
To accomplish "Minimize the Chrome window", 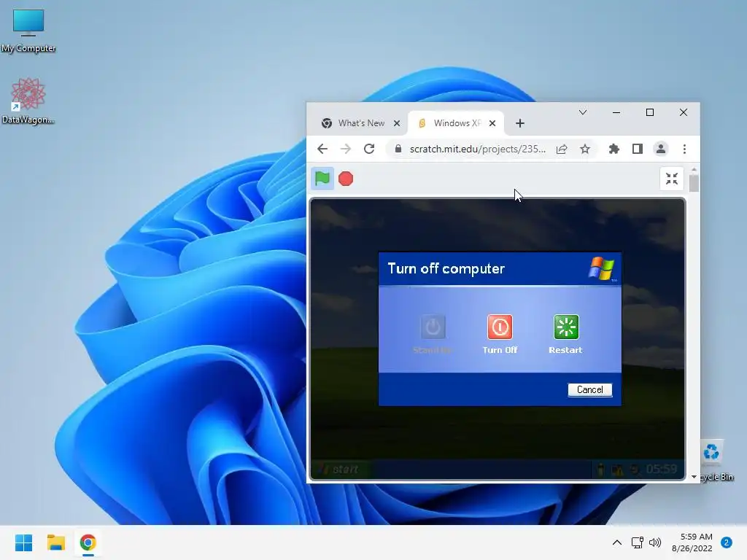I will (616, 112).
